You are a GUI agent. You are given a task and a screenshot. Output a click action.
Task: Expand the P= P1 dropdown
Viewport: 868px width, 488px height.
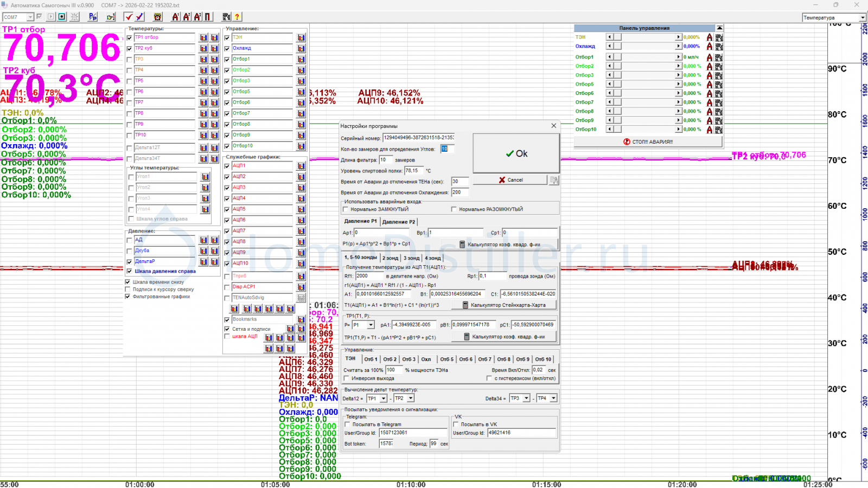click(371, 325)
